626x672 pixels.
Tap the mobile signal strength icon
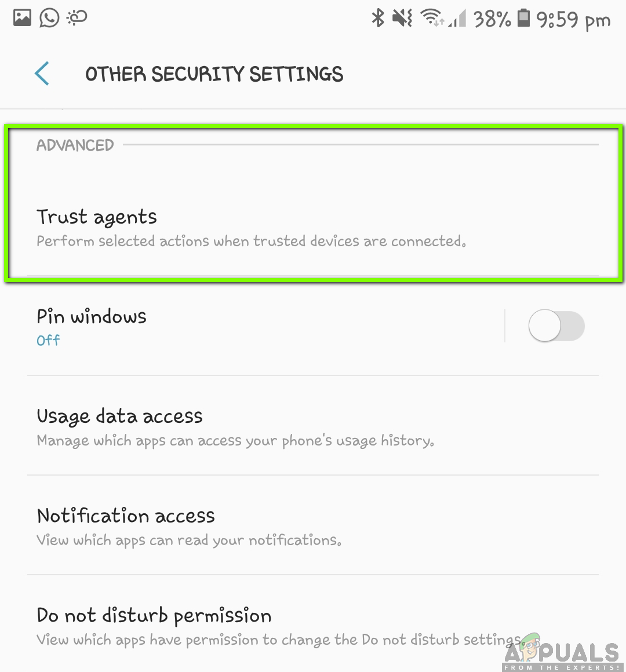tap(457, 19)
